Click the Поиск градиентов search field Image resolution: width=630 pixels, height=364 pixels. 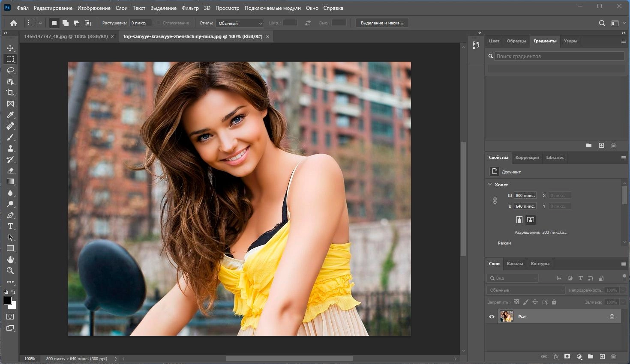[x=559, y=56]
